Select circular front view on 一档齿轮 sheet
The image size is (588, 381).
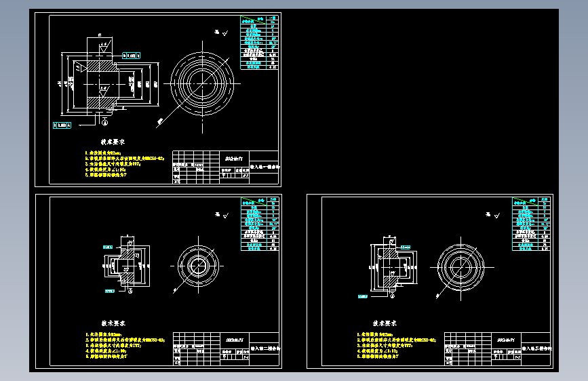tap(203, 83)
